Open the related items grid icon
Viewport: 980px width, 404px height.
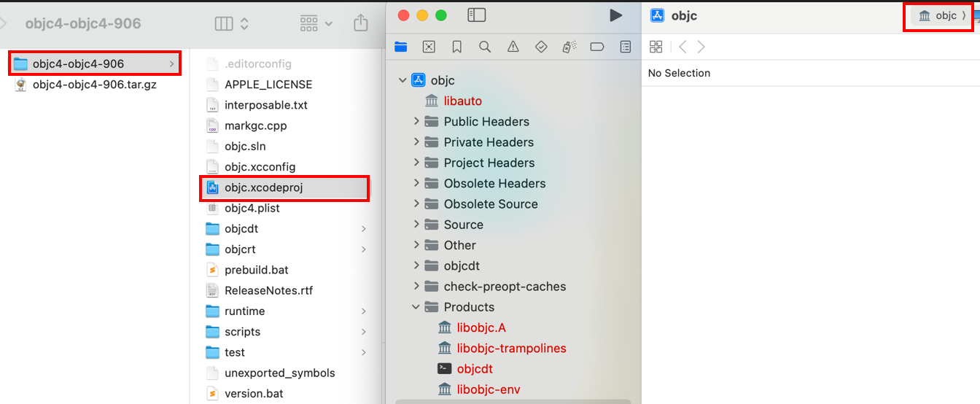(x=656, y=47)
